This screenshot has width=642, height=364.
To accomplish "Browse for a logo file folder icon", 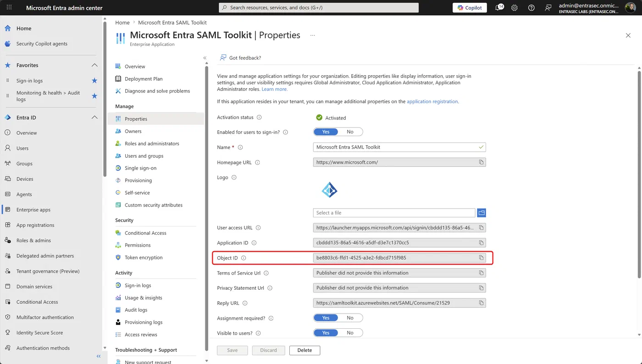I will point(481,213).
